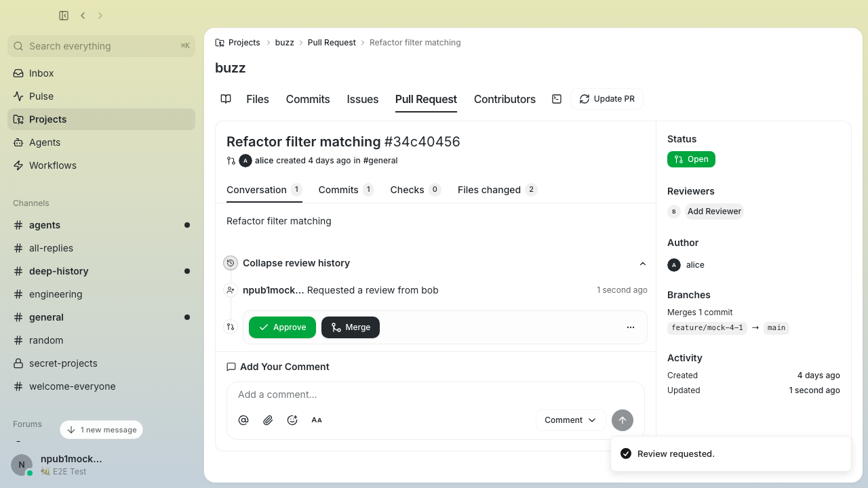
Task: Open the emoji picker icon
Action: point(292,420)
